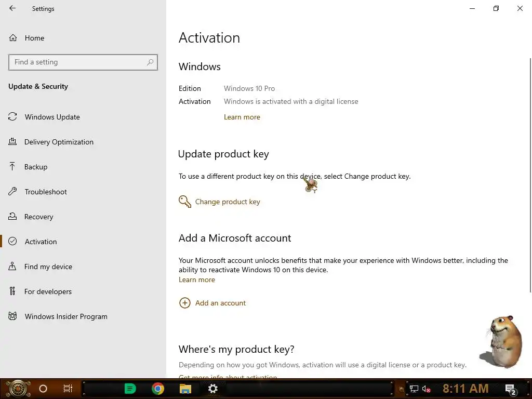This screenshot has height=399, width=532.
Task: Click the Activation checkmark icon
Action: (12, 241)
